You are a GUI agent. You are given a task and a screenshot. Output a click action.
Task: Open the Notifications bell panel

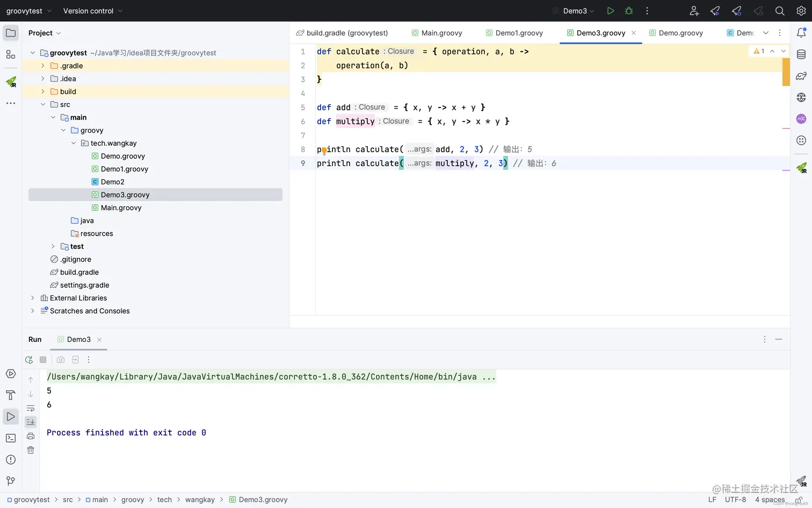[x=801, y=33]
